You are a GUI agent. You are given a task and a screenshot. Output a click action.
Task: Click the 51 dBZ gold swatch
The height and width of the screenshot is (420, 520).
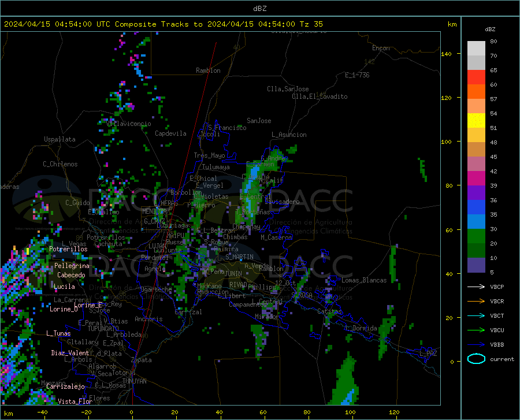[x=476, y=135]
